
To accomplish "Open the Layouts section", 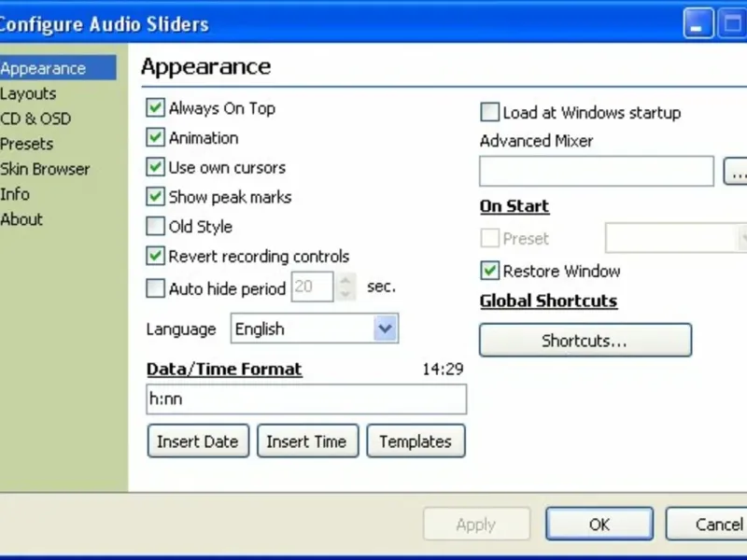I will click(x=28, y=93).
